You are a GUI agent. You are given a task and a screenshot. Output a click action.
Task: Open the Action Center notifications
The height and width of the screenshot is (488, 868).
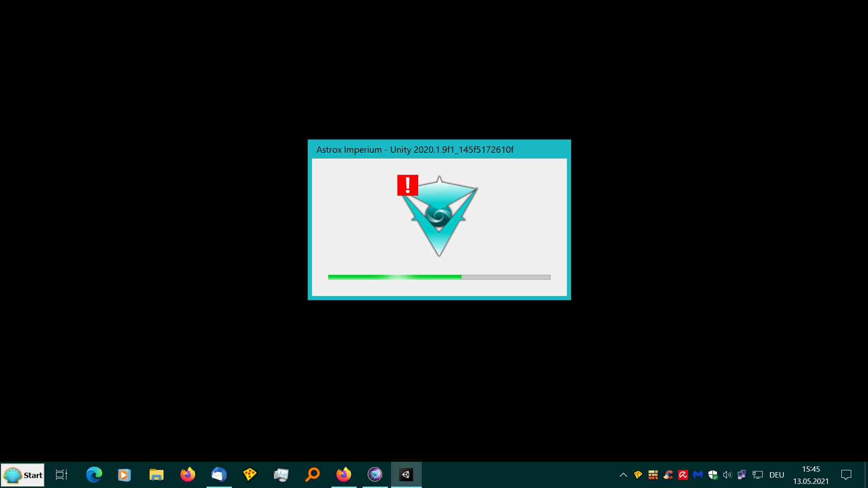coord(846,475)
